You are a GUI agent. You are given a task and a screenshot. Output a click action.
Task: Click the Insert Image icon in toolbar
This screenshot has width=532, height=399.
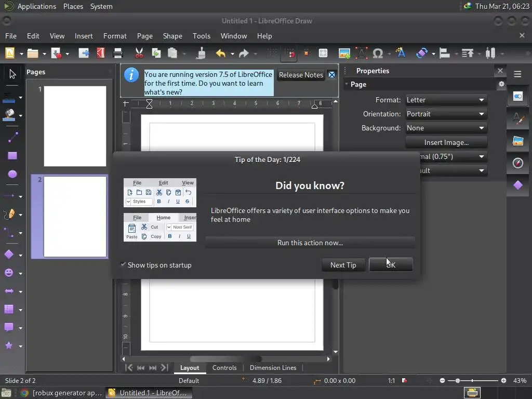click(x=344, y=54)
